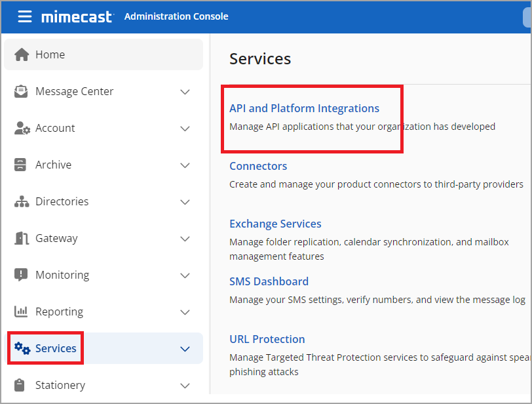Screen dimensions: 532x404
Task: Open the Exchange Services link
Action: 275,224
